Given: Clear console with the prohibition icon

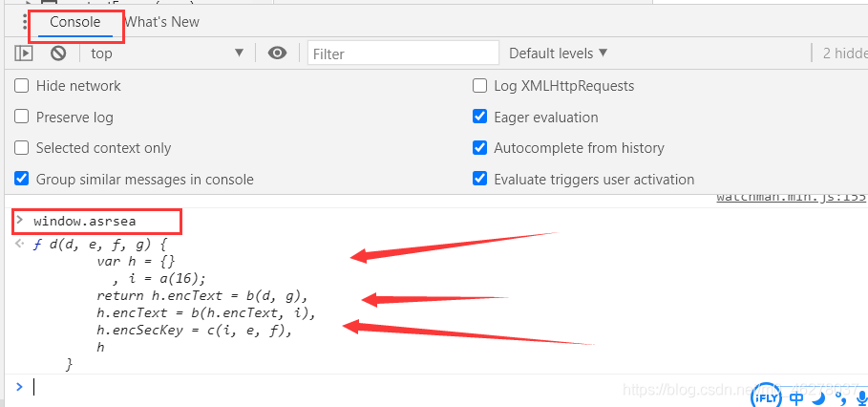Looking at the screenshot, I should (x=58, y=54).
